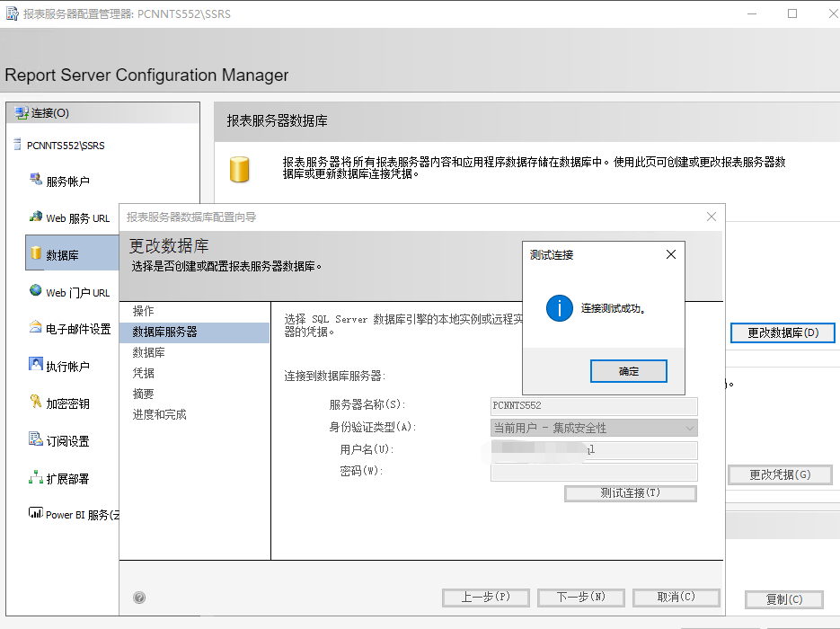Select the 进度和完成 wizard step
This screenshot has height=629, width=840.
(159, 414)
